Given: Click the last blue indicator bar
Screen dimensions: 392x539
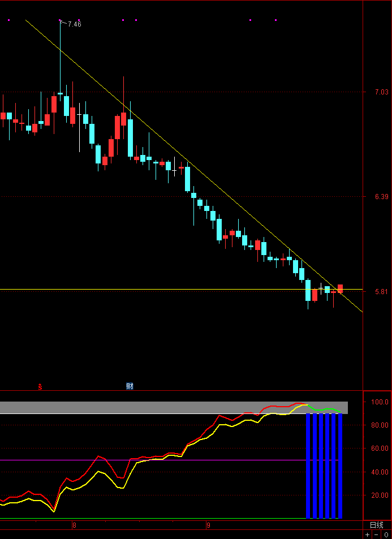Looking at the screenshot, I should pos(340,465).
